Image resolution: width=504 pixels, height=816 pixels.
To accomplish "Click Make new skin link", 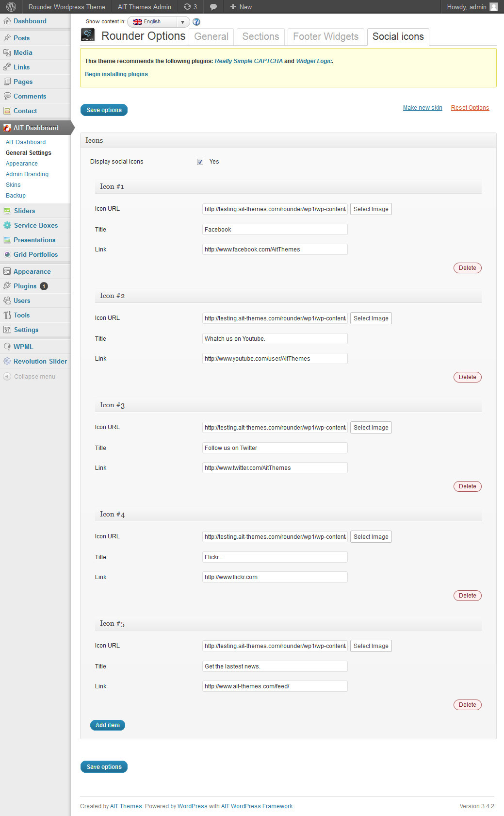I will point(423,108).
